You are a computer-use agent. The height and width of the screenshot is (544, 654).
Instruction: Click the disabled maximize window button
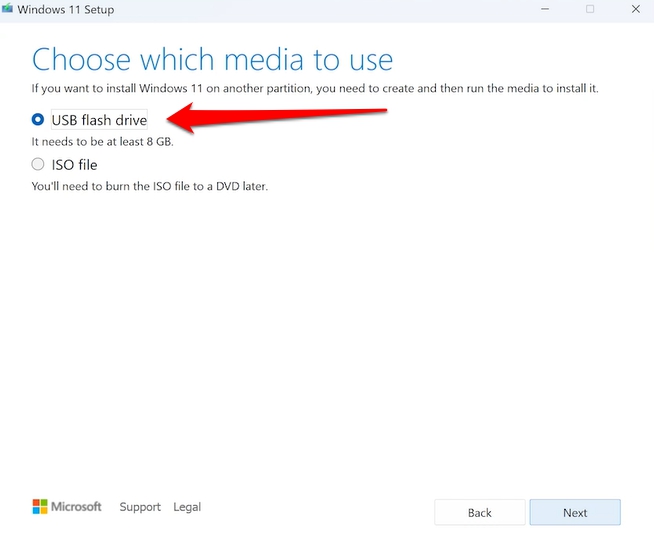[590, 9]
